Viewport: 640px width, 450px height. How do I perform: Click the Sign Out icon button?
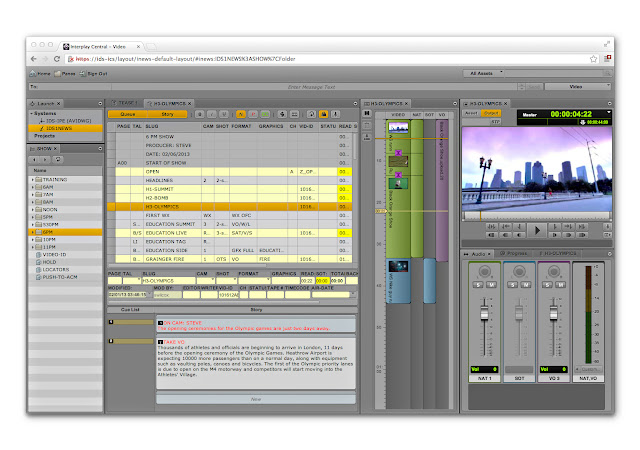pyautogui.click(x=93, y=74)
